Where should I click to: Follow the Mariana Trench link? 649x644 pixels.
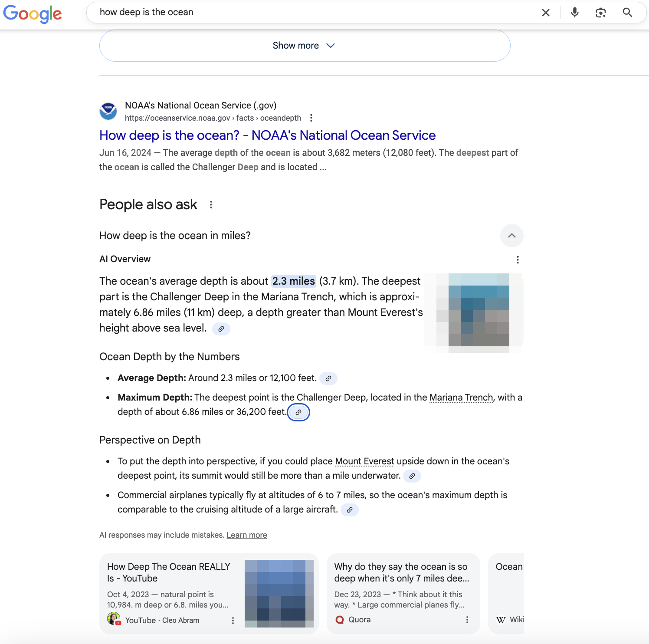pyautogui.click(x=461, y=397)
